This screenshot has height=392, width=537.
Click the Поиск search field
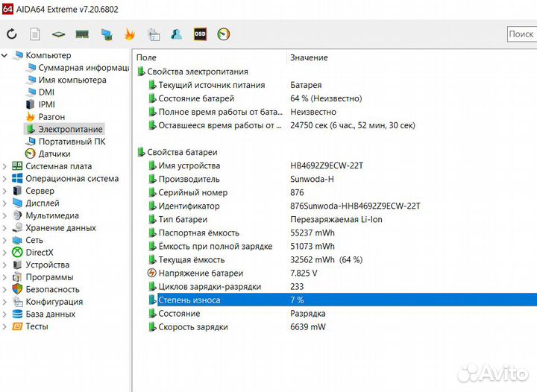click(x=521, y=34)
